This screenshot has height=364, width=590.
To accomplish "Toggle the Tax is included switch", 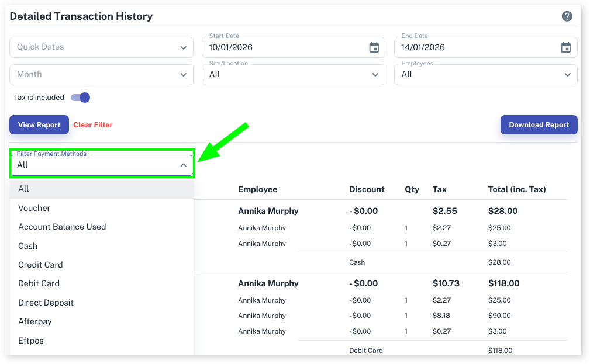I will click(x=81, y=98).
